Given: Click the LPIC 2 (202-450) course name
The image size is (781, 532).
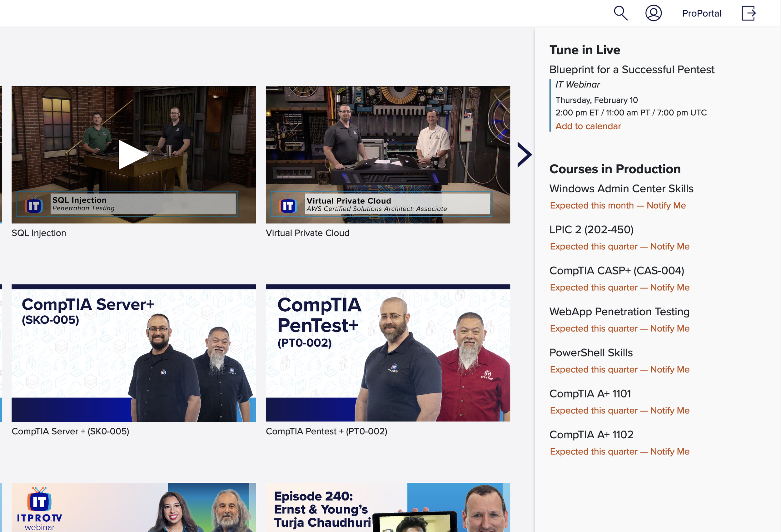Looking at the screenshot, I should click(x=591, y=230).
